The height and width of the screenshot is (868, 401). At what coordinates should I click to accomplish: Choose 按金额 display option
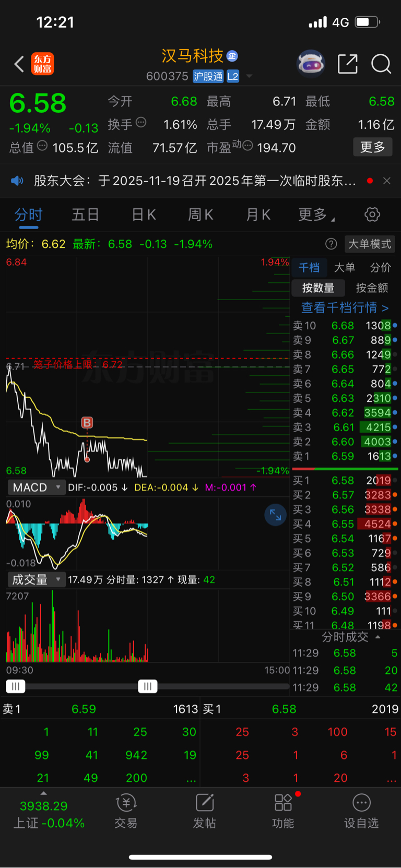pyautogui.click(x=372, y=288)
